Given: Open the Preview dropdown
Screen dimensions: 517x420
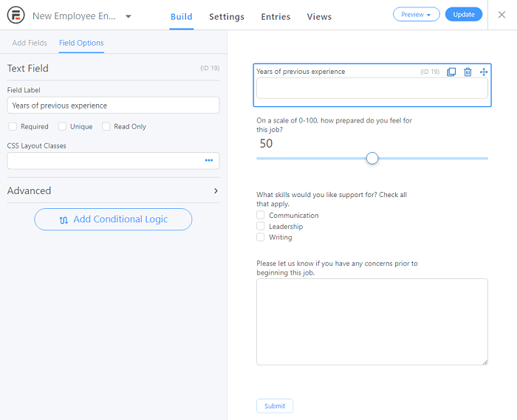Looking at the screenshot, I should click(416, 15).
